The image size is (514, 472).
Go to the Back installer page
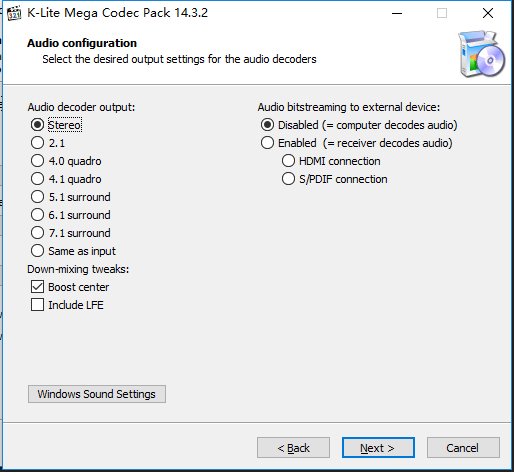pos(293,448)
